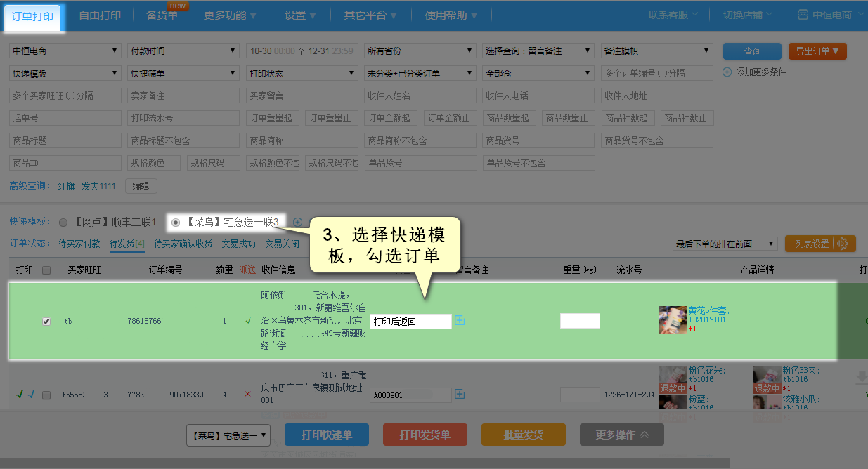
Task: Click the 产品详情 column header
Action: [757, 270]
